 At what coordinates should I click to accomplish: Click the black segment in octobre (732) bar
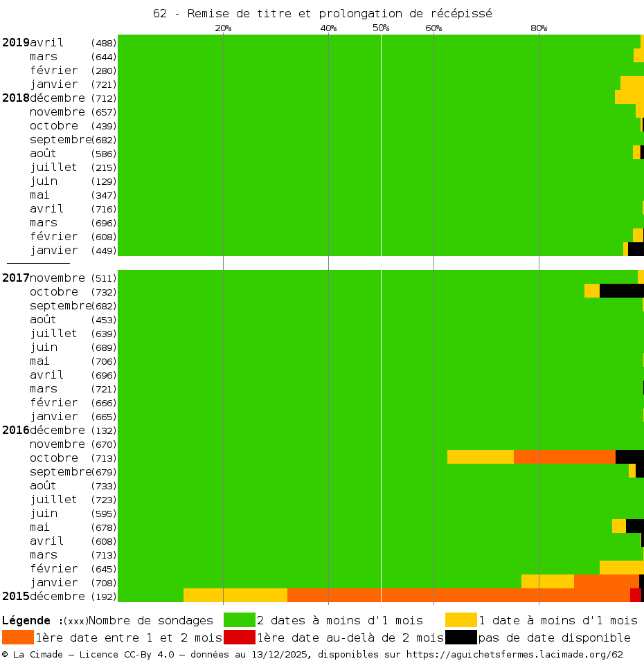pos(621,291)
